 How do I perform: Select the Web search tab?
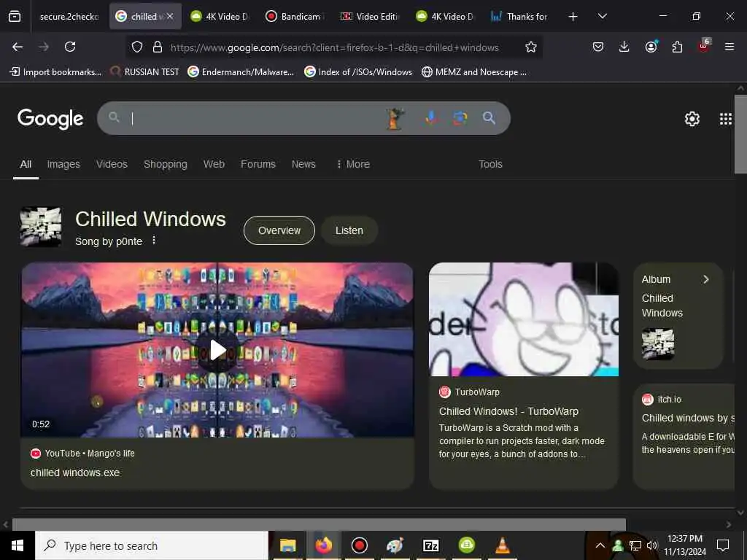point(214,164)
